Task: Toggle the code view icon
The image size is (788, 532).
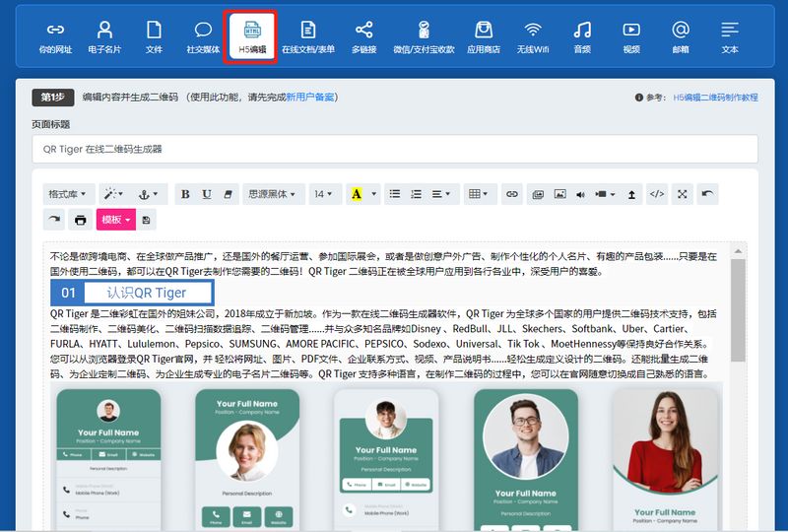Action: (x=657, y=194)
